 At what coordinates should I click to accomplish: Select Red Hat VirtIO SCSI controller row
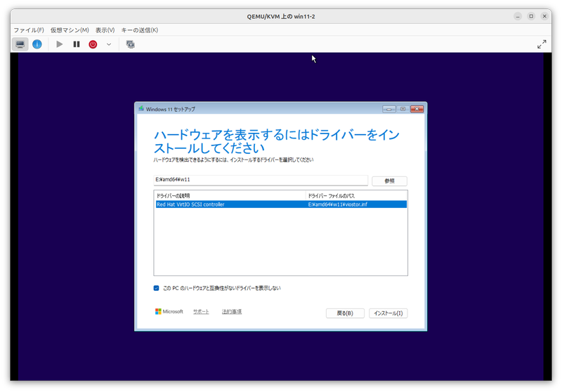(281, 204)
